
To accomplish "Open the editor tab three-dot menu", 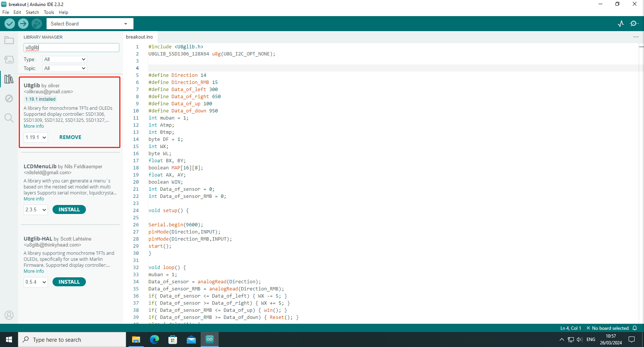I will 636,37.
